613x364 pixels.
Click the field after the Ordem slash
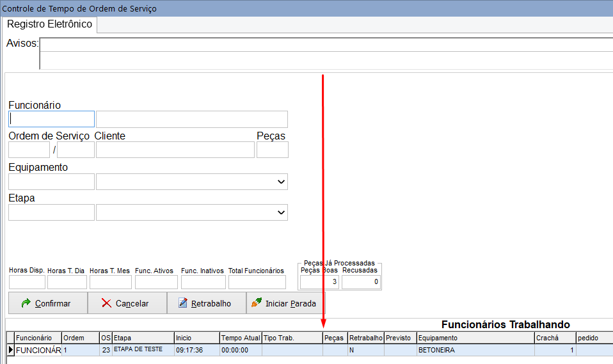click(76, 150)
